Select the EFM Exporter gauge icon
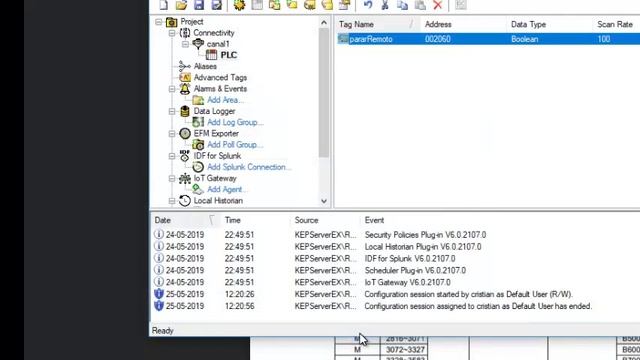Image resolution: width=640 pixels, height=360 pixels. (x=185, y=133)
